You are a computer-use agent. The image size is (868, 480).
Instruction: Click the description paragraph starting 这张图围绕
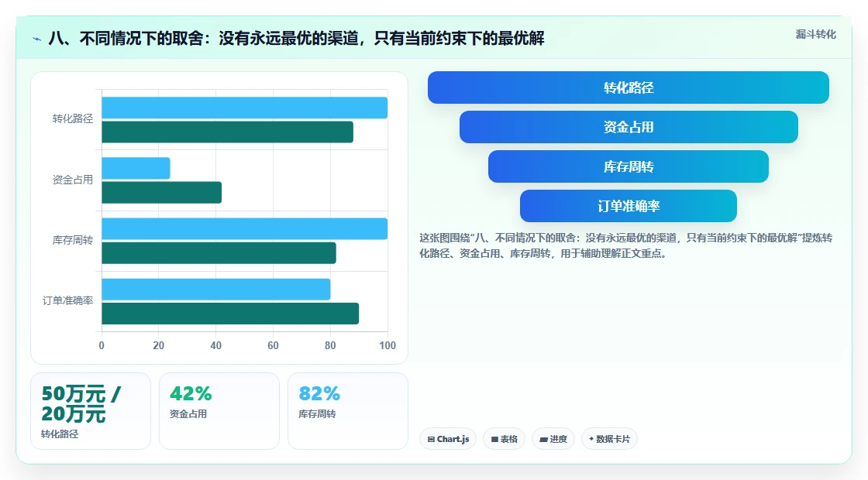tap(625, 245)
